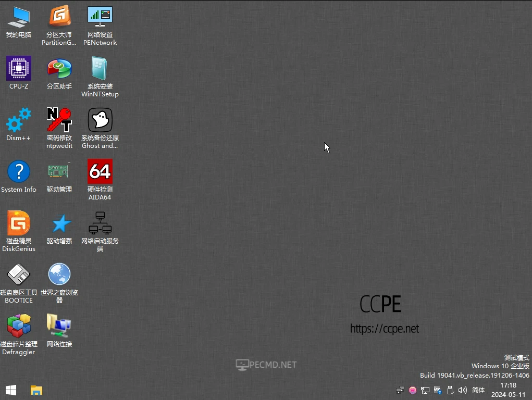
Task: Click the pink round tray icon
Action: (413, 390)
